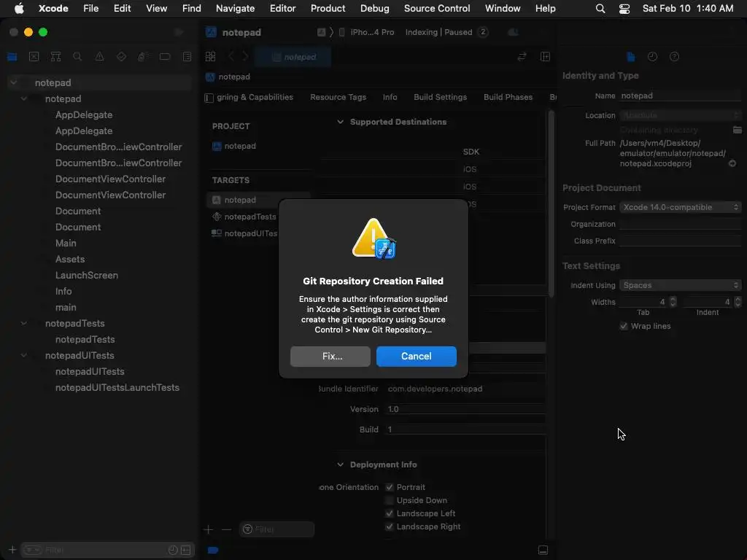Add file with navigator plus button

point(12,550)
